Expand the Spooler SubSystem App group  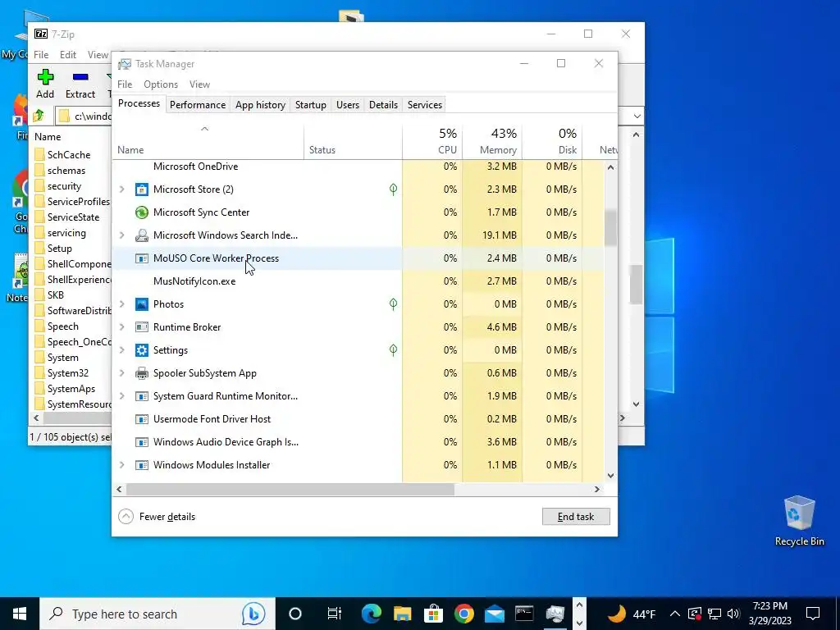pyautogui.click(x=122, y=373)
